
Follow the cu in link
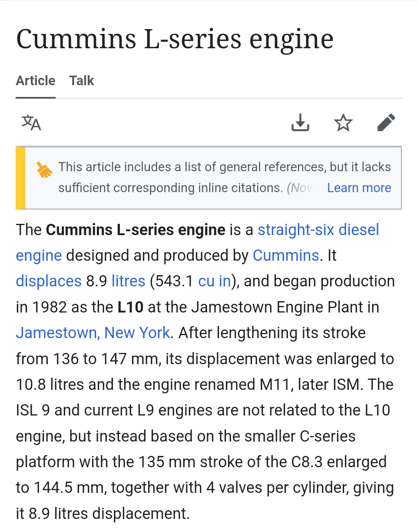215,281
